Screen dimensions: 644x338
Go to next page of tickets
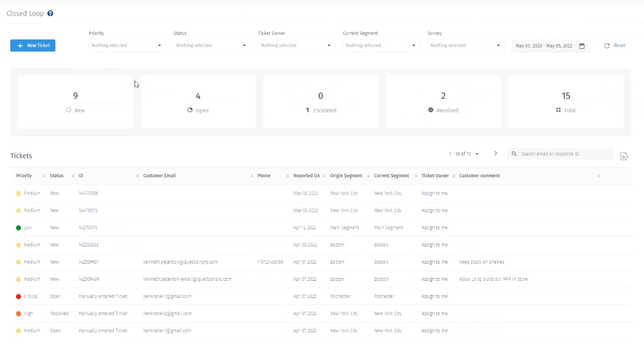496,154
